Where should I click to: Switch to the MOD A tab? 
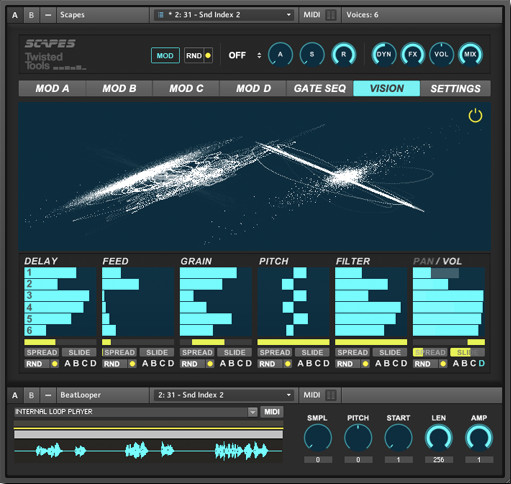click(52, 88)
